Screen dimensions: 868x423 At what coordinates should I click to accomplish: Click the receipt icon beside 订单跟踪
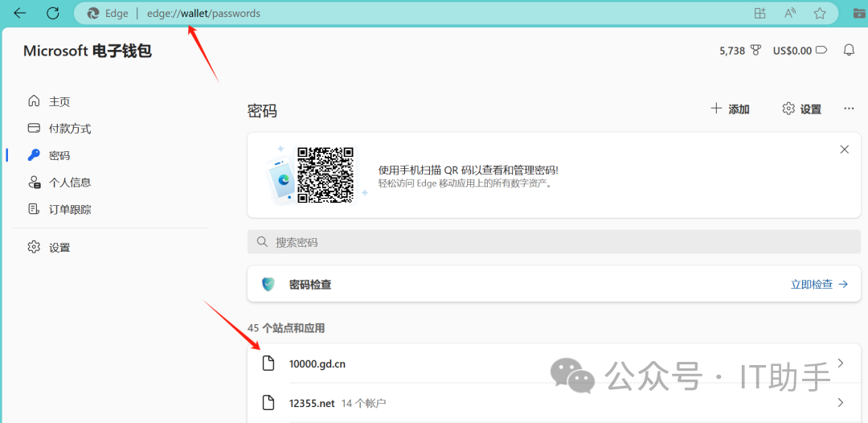[34, 209]
